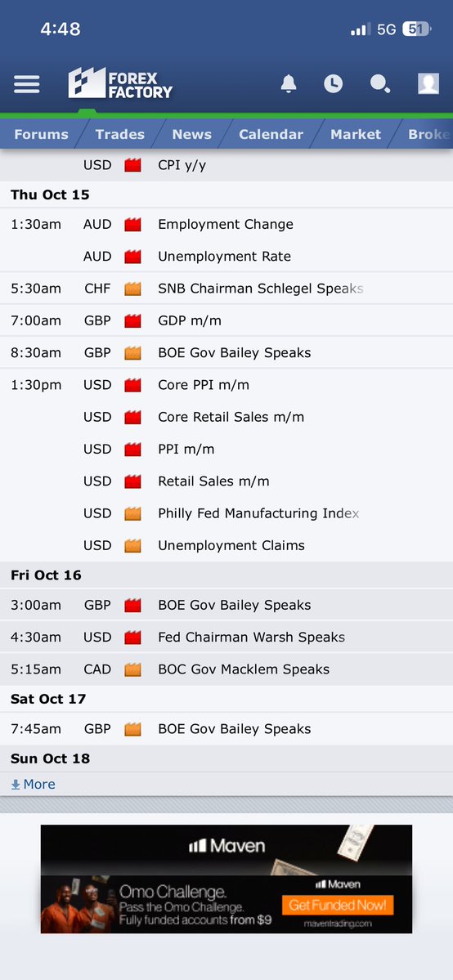Open the hamburger menu
This screenshot has height=980, width=453.
click(27, 83)
